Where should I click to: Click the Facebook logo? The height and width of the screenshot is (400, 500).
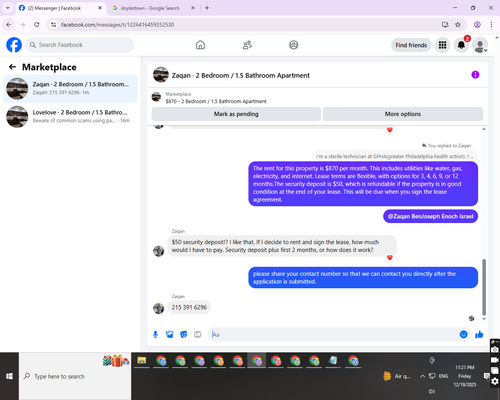click(14, 45)
